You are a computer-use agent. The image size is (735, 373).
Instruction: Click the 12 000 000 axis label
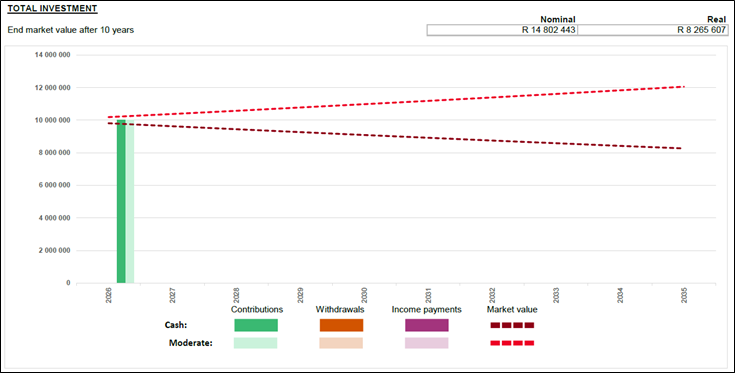pos(52,88)
